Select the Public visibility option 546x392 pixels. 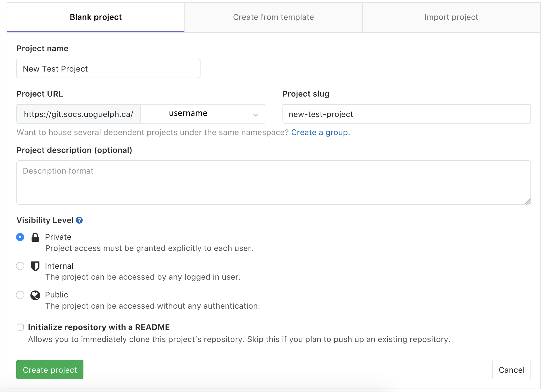(20, 295)
